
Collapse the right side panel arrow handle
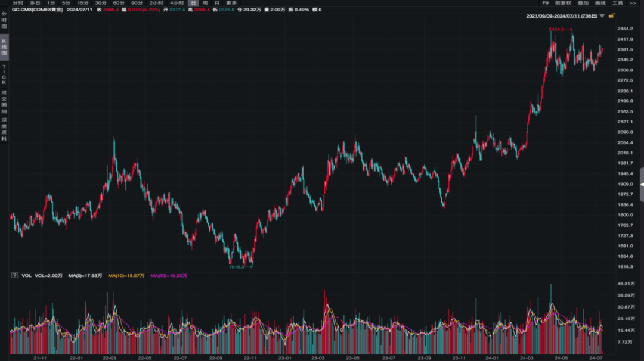642,185
